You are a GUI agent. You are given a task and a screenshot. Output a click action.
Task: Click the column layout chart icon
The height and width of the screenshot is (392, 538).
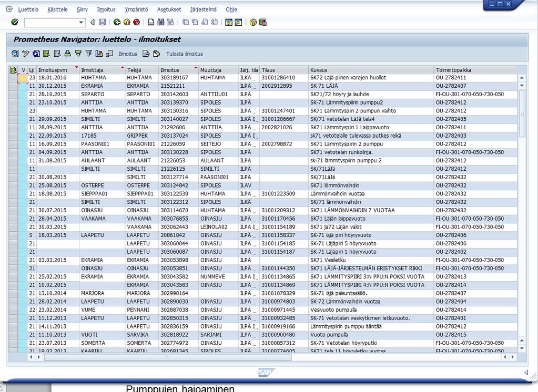pyautogui.click(x=99, y=54)
